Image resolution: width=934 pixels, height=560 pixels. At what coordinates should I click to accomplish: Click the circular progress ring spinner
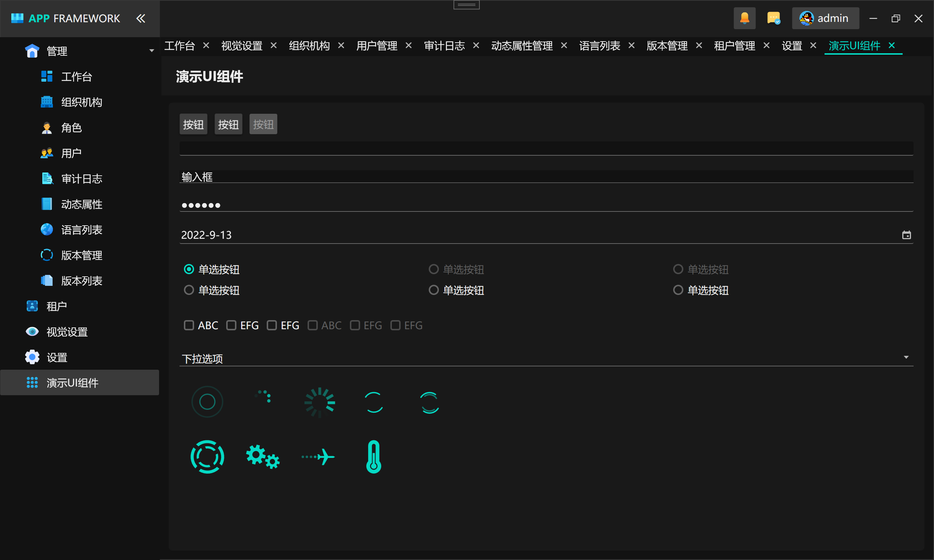(207, 401)
